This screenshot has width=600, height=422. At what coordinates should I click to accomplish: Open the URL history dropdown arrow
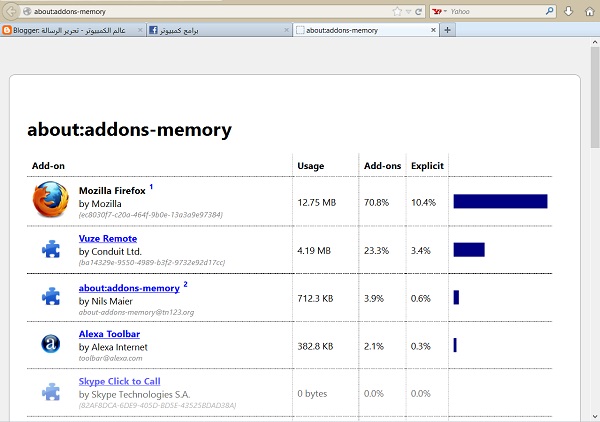[x=408, y=11]
